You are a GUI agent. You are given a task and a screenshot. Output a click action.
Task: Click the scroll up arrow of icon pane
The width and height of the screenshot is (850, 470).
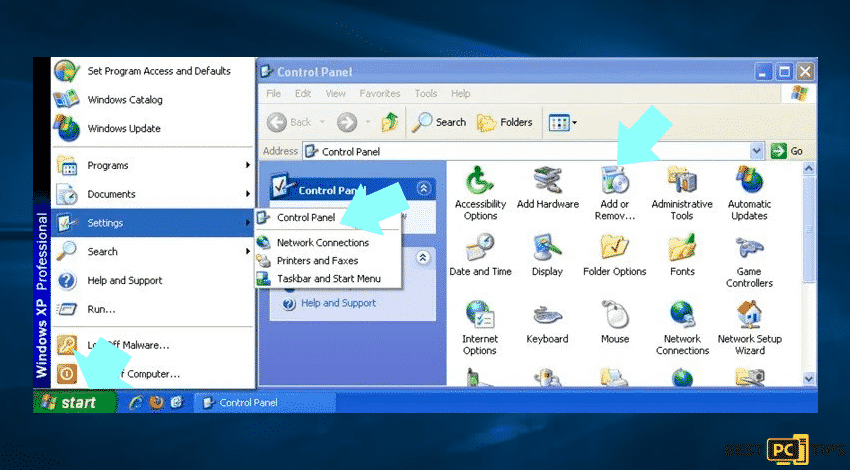click(x=809, y=169)
